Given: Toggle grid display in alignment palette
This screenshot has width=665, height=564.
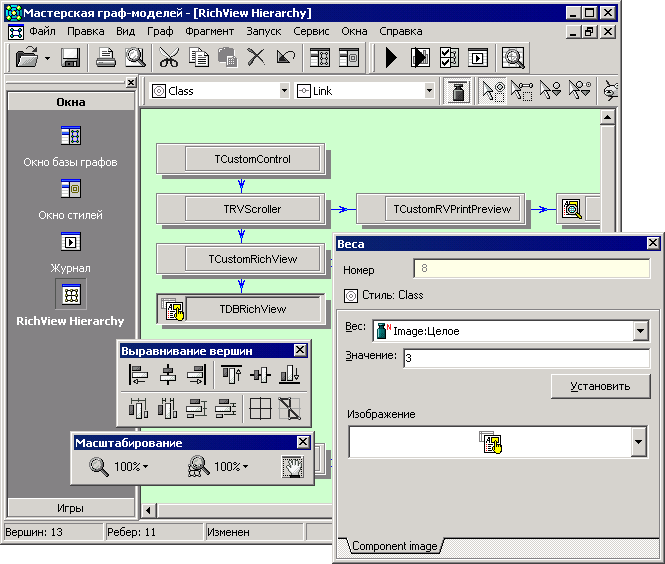Looking at the screenshot, I should (260, 408).
